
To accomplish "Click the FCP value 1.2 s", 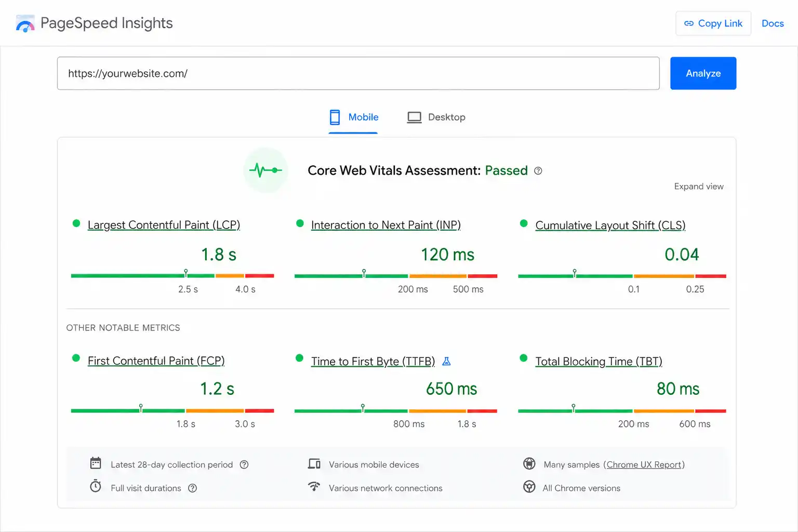I will pyautogui.click(x=217, y=389).
